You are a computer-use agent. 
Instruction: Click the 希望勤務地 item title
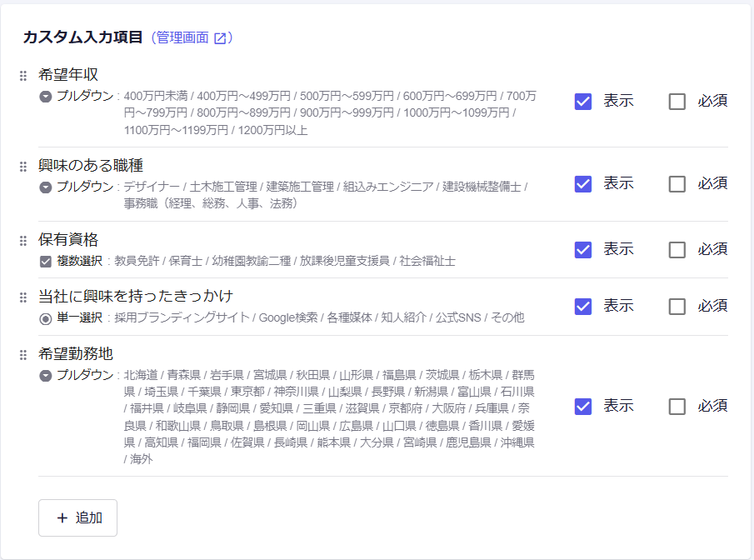76,354
